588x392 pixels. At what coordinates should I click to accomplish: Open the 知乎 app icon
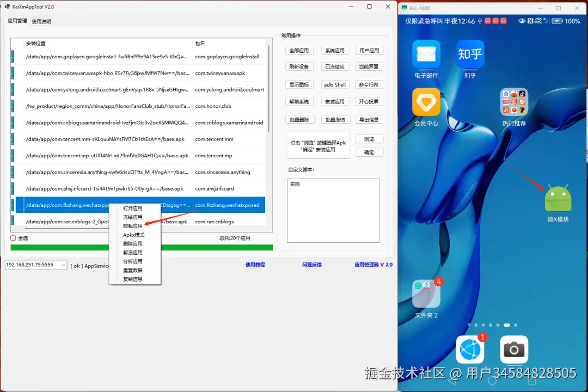pos(470,54)
